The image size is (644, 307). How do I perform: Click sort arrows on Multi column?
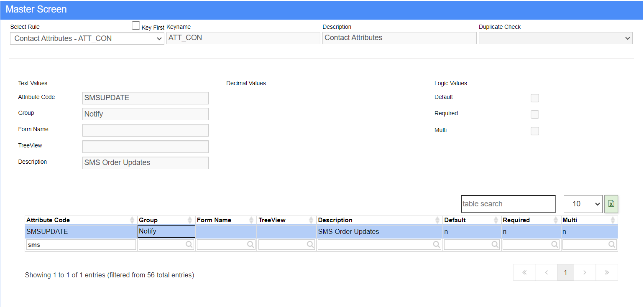(613, 220)
